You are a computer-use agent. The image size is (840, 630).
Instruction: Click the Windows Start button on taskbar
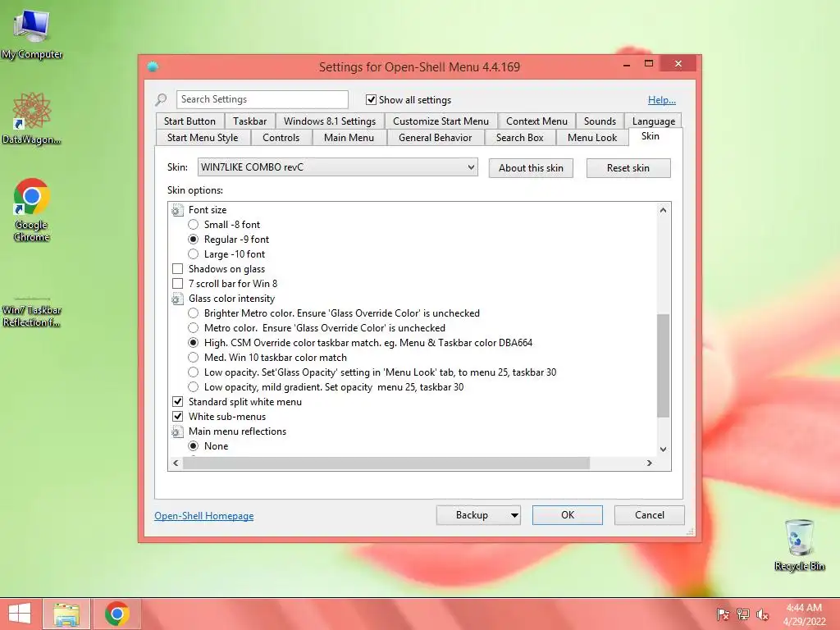(x=20, y=614)
